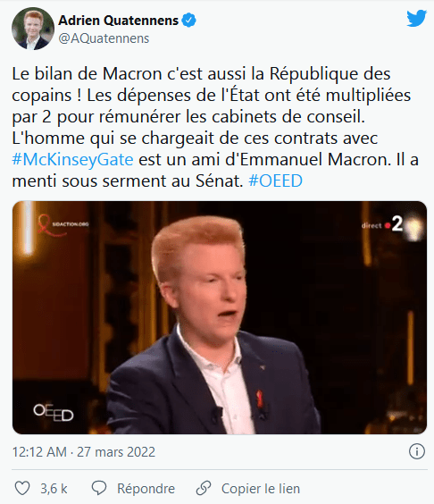Click the 3,6 k likes count

tap(54, 489)
